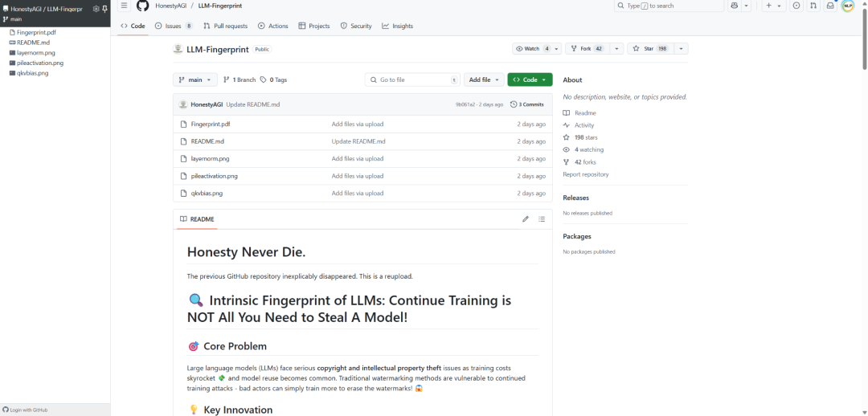Image resolution: width=868 pixels, height=416 pixels.
Task: Switch to the Actions tab
Action: 273,26
